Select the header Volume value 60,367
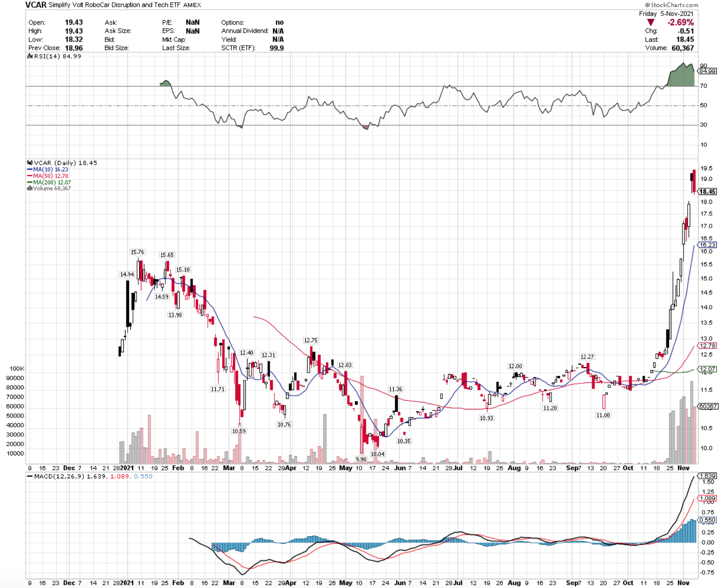The image size is (723, 588). pyautogui.click(x=683, y=48)
